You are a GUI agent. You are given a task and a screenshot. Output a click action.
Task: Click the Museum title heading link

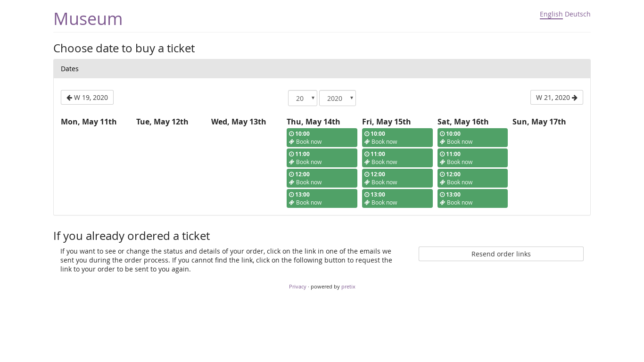coord(88,19)
